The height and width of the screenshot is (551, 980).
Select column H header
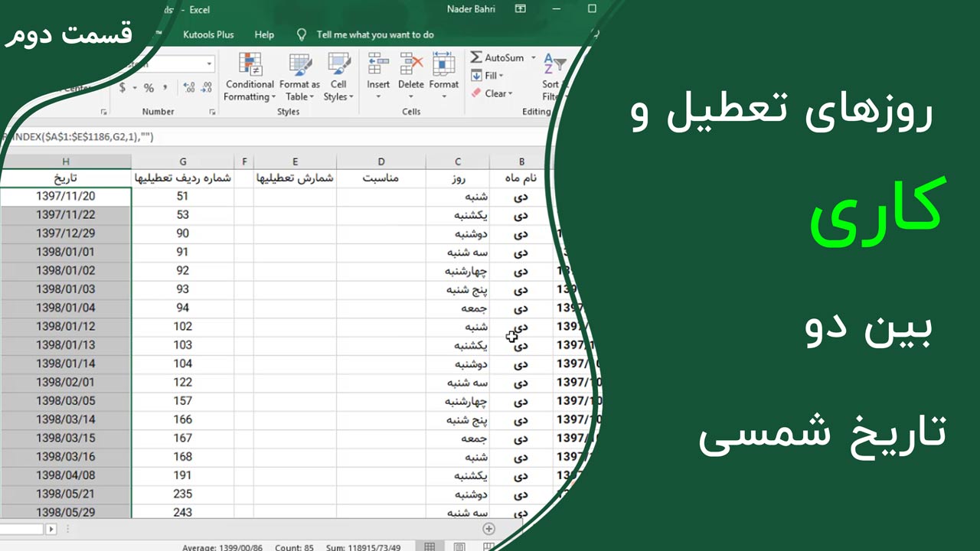click(66, 161)
